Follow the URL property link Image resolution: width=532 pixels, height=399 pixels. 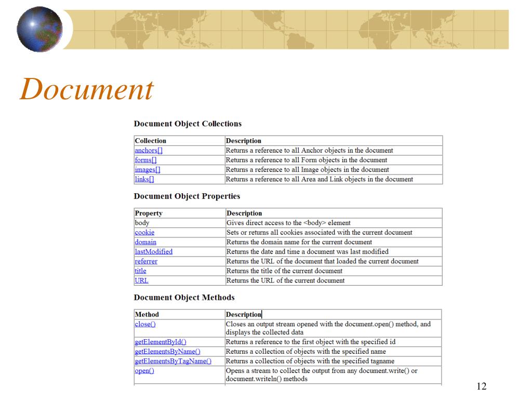[x=141, y=280]
